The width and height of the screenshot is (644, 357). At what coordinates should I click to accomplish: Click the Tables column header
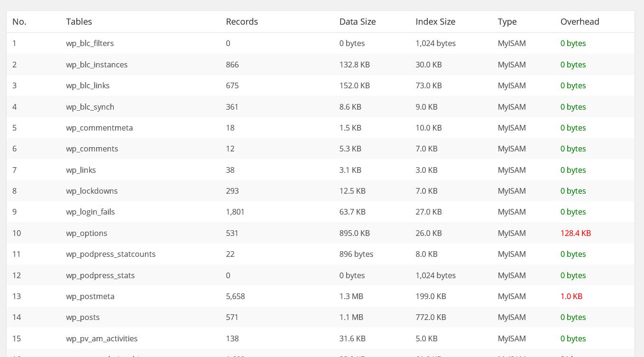click(79, 22)
